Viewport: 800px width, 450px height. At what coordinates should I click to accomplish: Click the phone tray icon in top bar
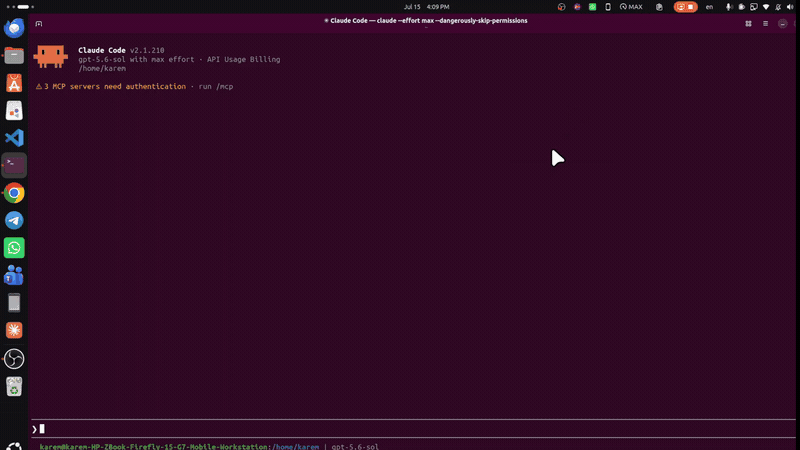pos(608,7)
